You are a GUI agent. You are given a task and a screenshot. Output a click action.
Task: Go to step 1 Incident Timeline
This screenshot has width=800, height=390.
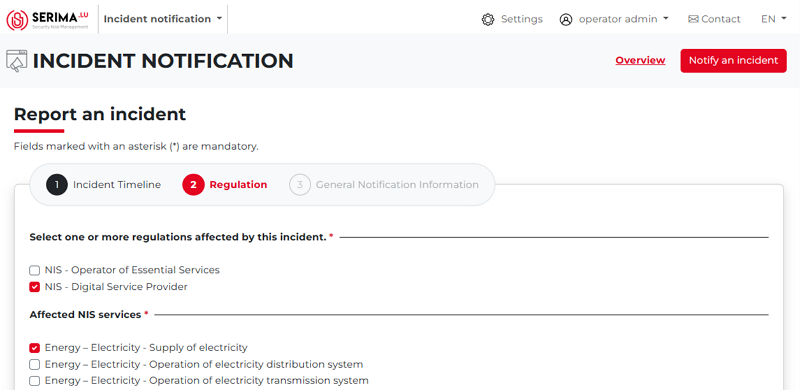pos(104,185)
